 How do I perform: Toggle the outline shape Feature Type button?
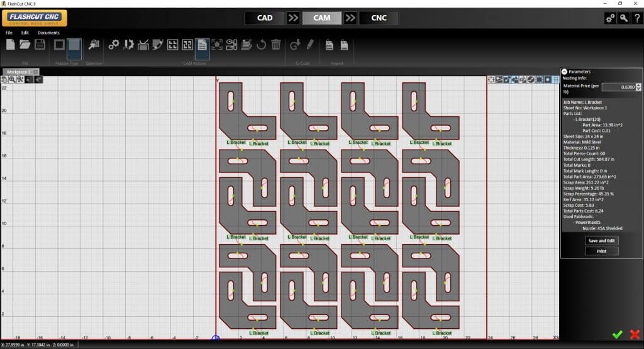coord(59,45)
